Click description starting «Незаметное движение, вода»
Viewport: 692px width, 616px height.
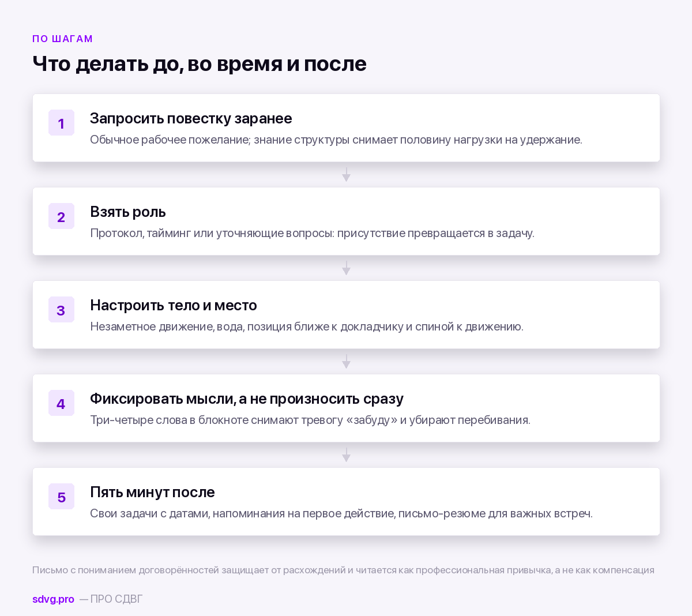pyautogui.click(x=307, y=326)
